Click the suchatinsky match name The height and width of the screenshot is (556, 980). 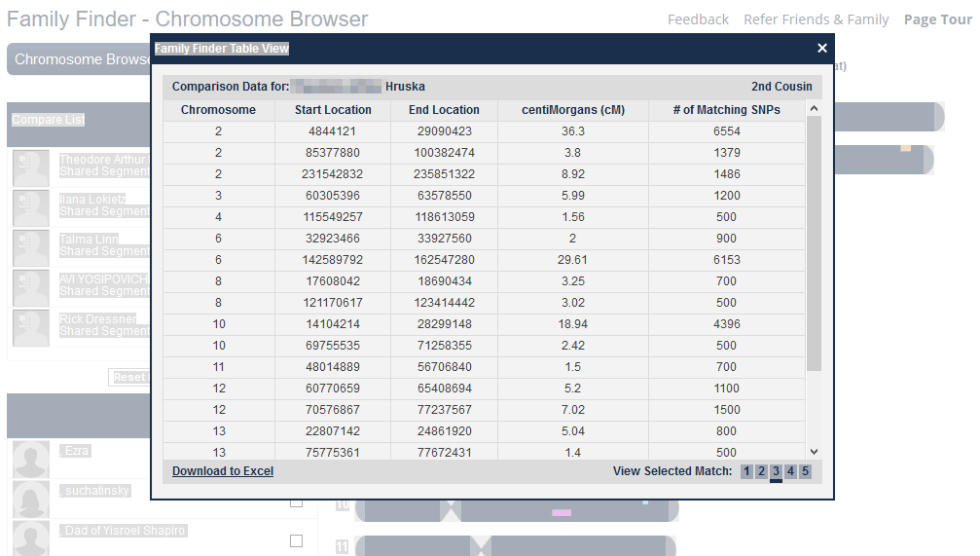[96, 491]
